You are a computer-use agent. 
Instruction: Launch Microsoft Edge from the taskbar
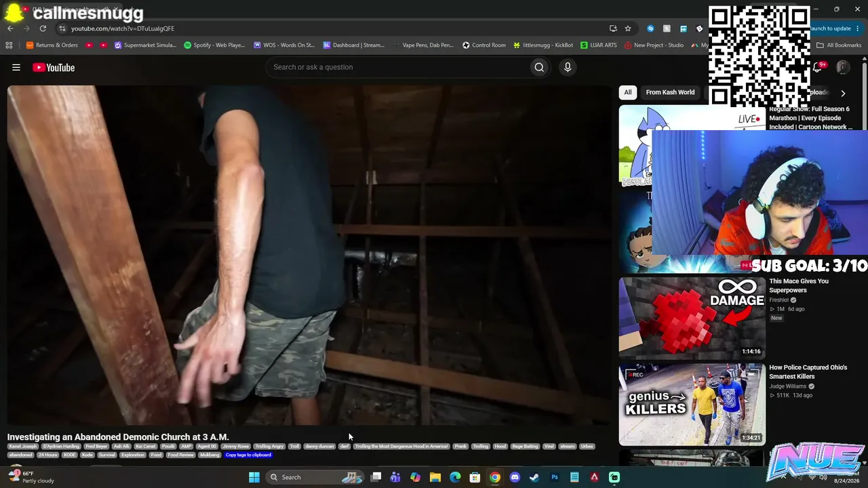pyautogui.click(x=455, y=477)
